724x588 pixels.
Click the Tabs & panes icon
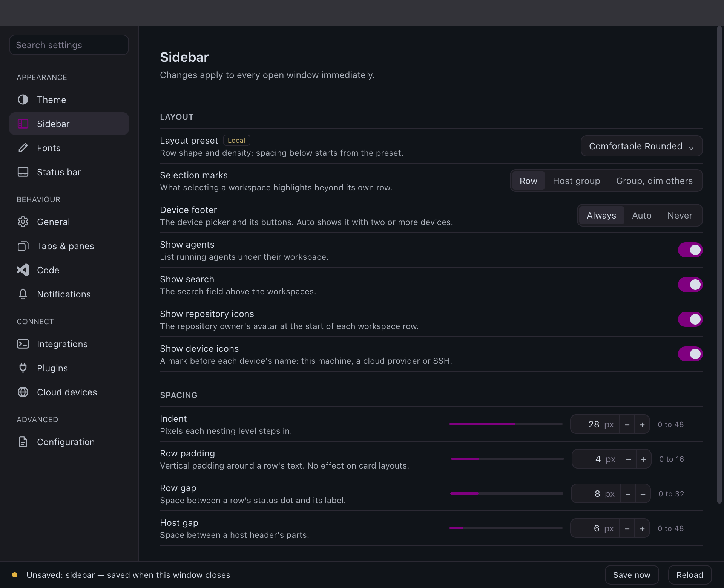tap(23, 246)
